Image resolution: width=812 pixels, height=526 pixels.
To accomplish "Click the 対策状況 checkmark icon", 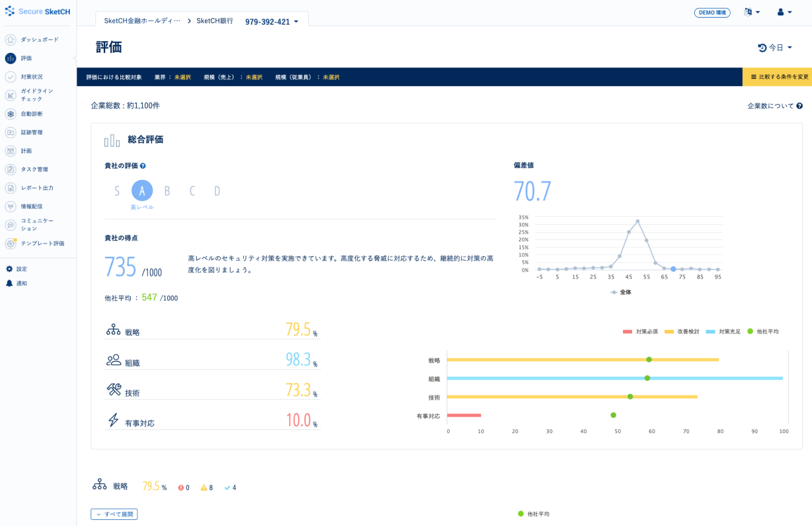I will click(x=10, y=77).
